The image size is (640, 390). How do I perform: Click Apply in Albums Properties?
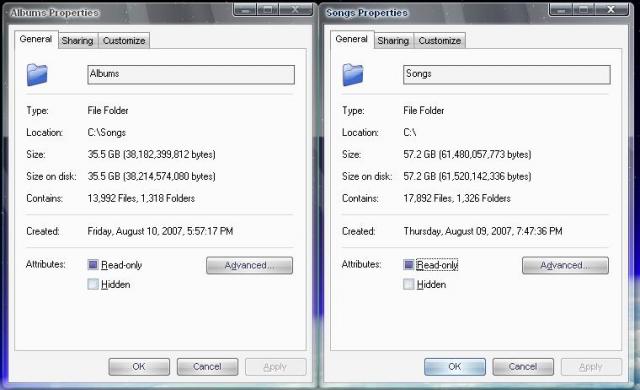276,367
